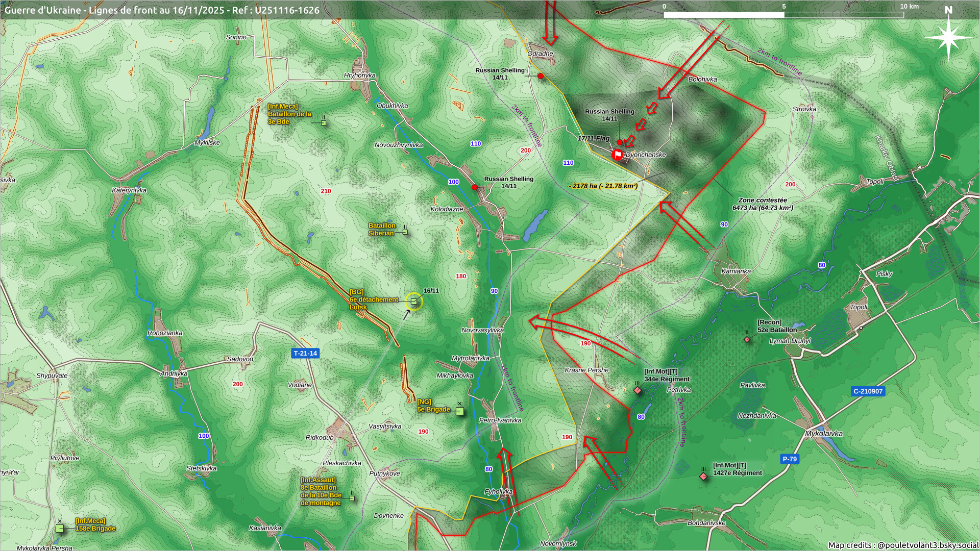980x551 pixels.
Task: Click the C-210907 road label
Action: pos(868,391)
